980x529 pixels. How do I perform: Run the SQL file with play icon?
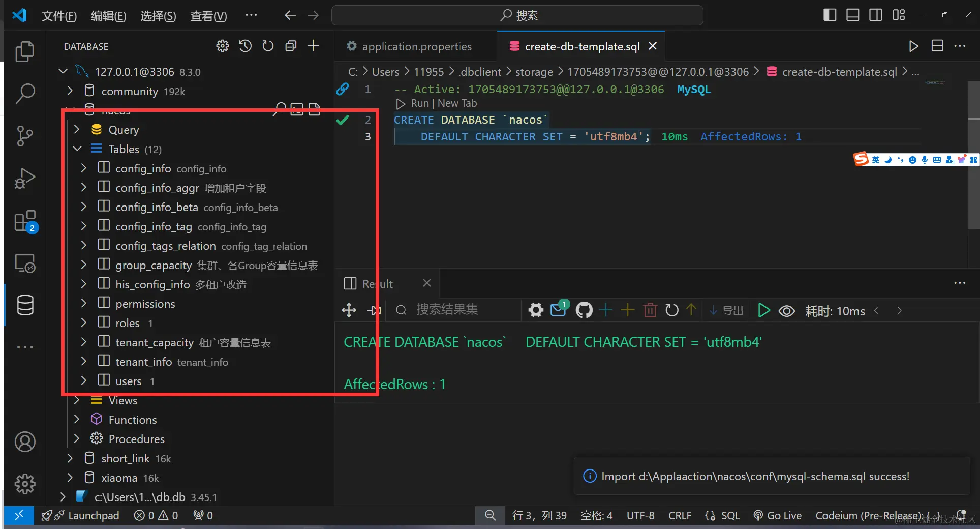click(913, 46)
